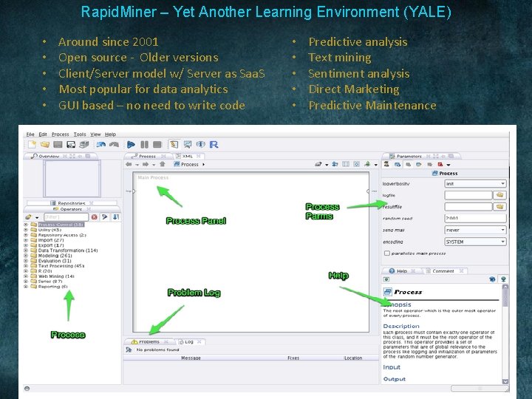Click the logfile input field
The width and height of the screenshot is (532, 399).
point(468,195)
